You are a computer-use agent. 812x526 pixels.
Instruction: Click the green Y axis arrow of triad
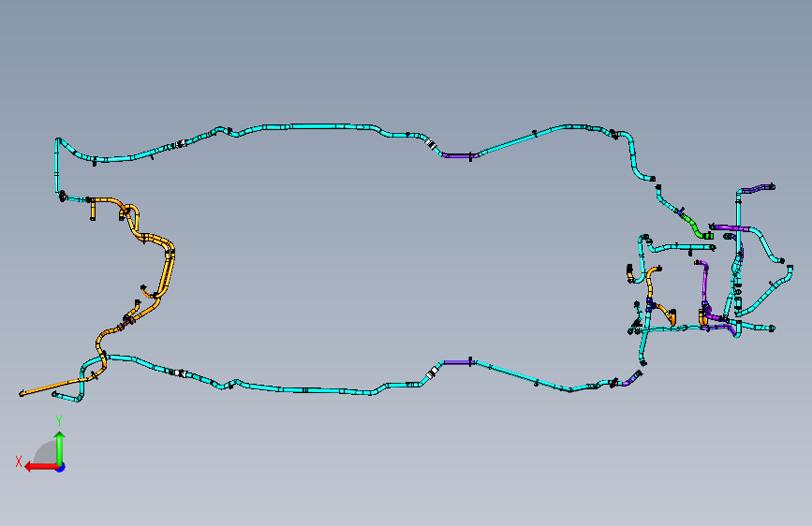pos(60,448)
